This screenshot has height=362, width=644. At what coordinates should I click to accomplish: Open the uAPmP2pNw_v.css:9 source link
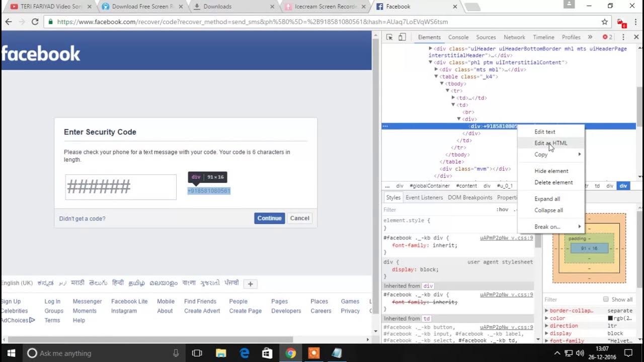[x=506, y=238]
